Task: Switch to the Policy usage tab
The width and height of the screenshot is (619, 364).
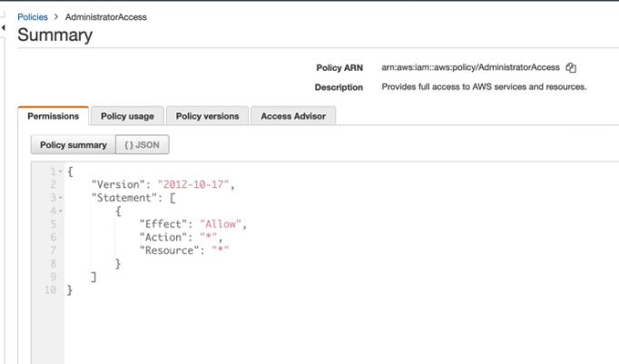Action: [127, 116]
